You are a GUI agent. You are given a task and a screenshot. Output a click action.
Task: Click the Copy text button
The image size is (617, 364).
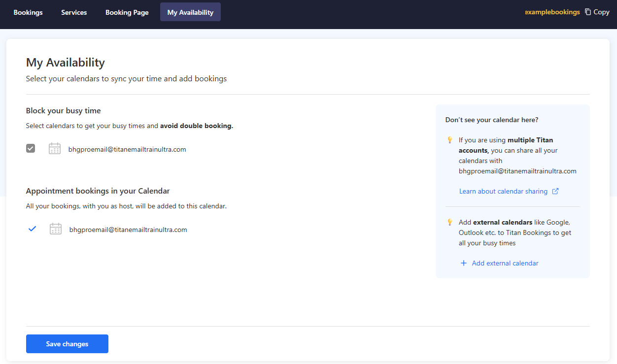(601, 12)
